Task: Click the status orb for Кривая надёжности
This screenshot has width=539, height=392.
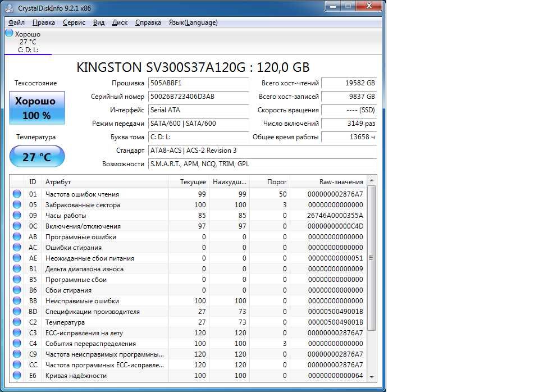Action: (17, 375)
